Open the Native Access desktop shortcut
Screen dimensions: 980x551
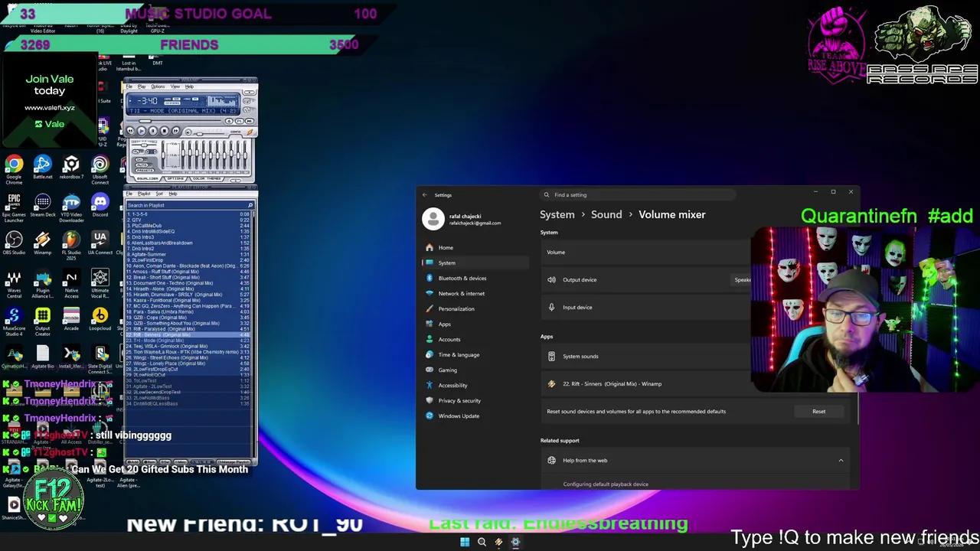pos(71,283)
